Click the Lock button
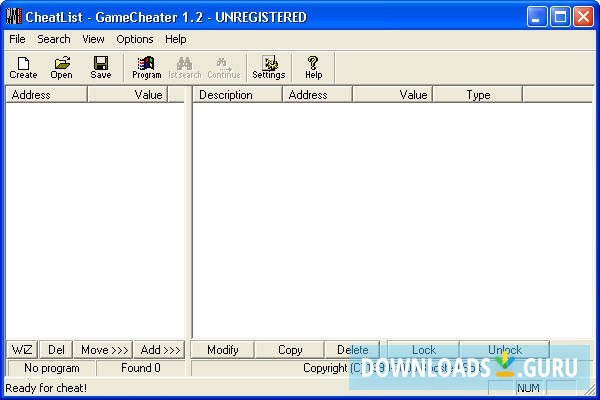The image size is (600, 400). click(x=424, y=349)
